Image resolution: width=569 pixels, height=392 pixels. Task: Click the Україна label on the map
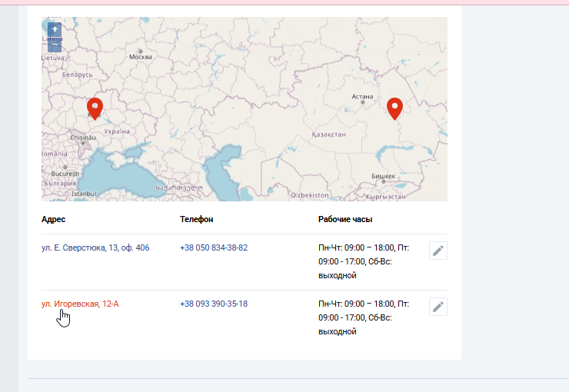point(117,131)
